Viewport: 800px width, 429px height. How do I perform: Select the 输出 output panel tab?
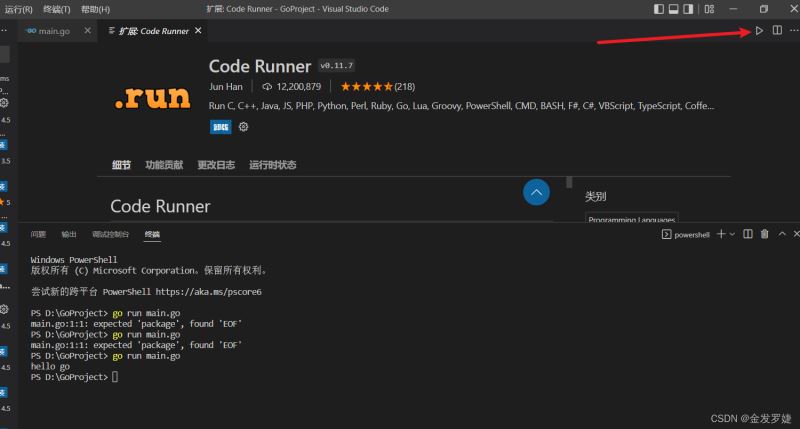(68, 234)
